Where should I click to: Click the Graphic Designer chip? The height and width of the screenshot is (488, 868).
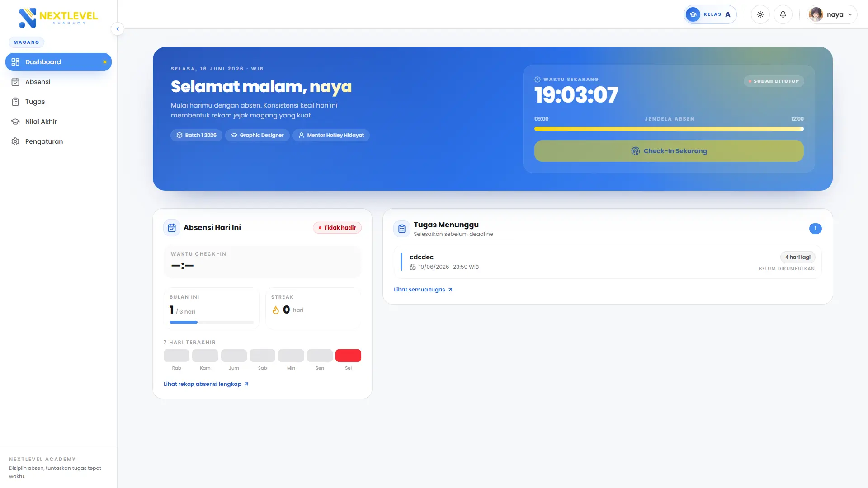point(257,135)
